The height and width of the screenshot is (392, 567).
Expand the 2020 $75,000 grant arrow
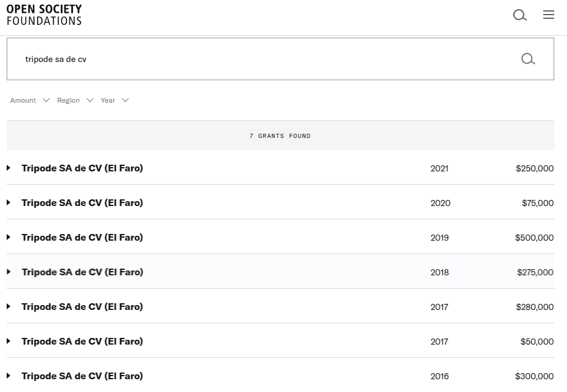[x=9, y=203]
